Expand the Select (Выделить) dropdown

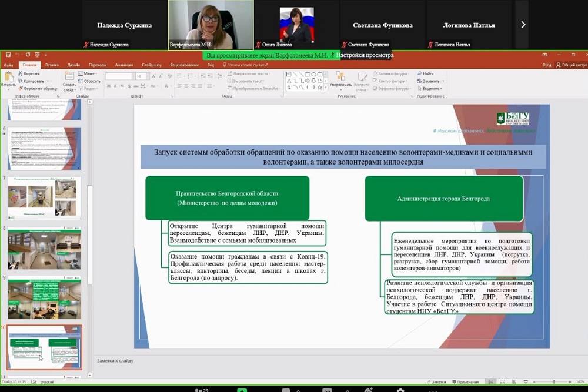click(x=432, y=88)
